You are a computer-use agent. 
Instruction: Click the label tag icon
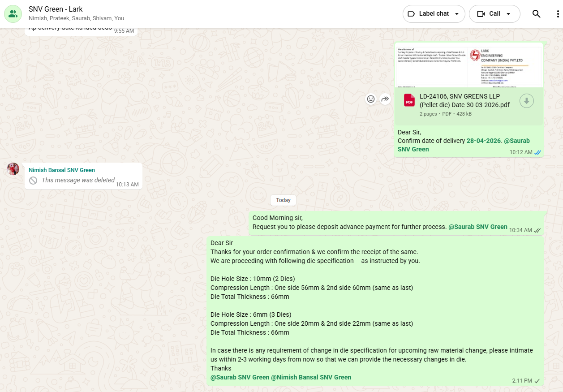[411, 14]
